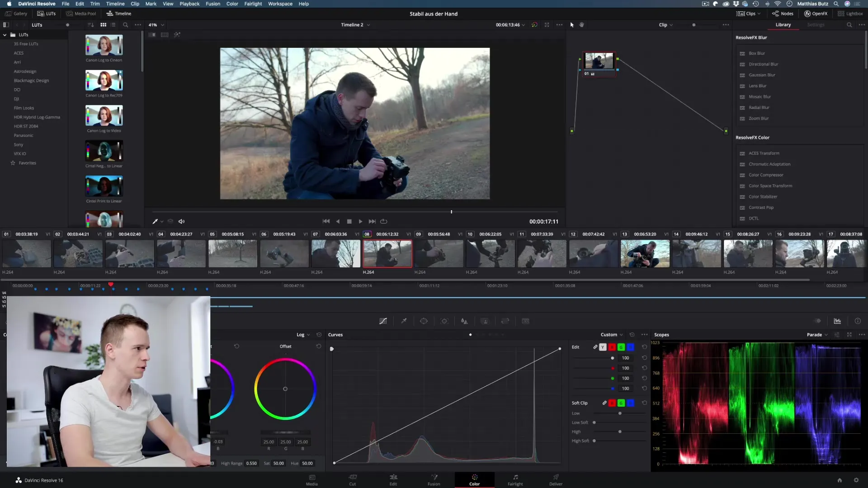
Task: Toggle the Y luminance curve channel
Action: tap(603, 347)
